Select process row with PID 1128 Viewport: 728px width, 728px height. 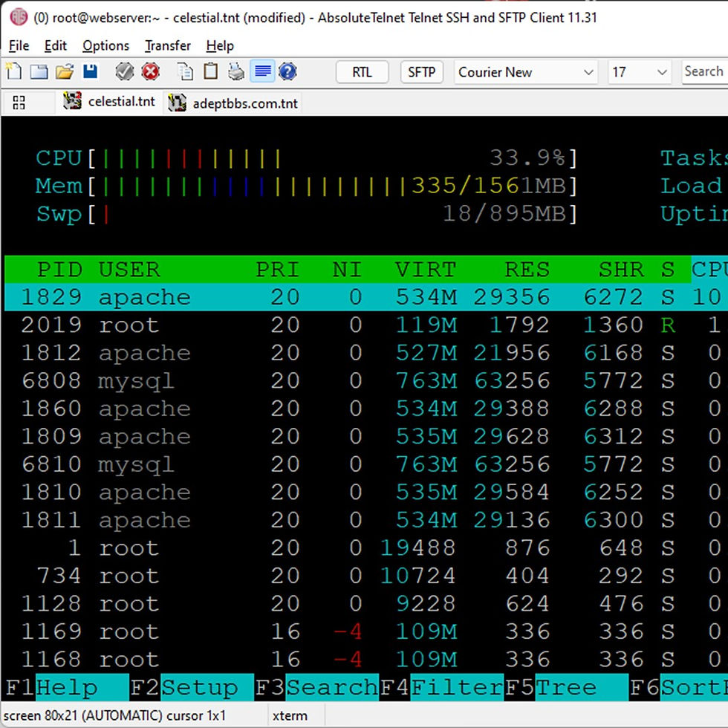[x=366, y=603]
